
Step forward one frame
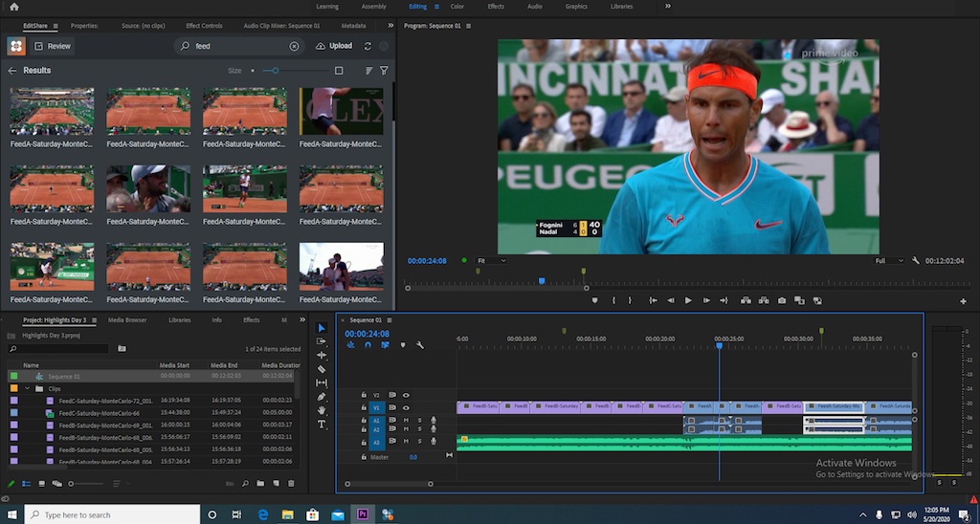pyautogui.click(x=705, y=300)
